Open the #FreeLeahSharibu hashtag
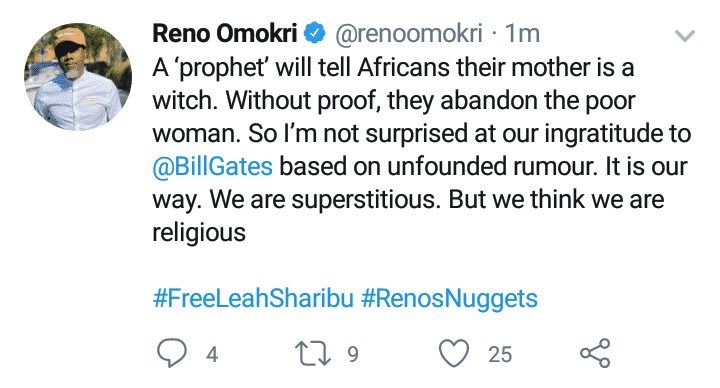Viewport: 720px width, 388px height. (253, 298)
